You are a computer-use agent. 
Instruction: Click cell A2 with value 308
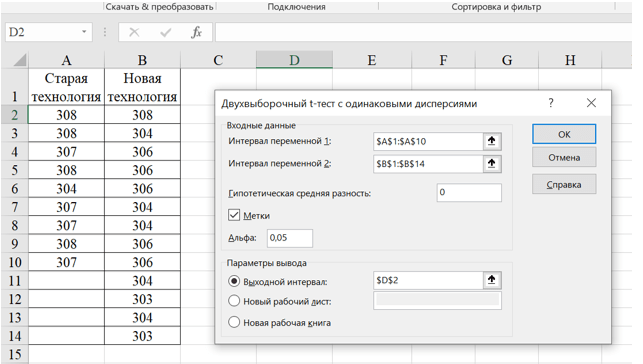point(66,115)
